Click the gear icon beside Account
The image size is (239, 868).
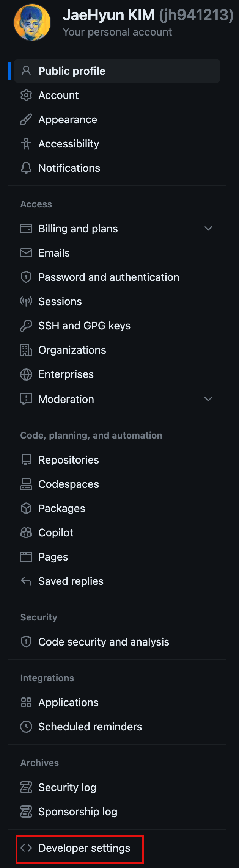pyautogui.click(x=26, y=95)
